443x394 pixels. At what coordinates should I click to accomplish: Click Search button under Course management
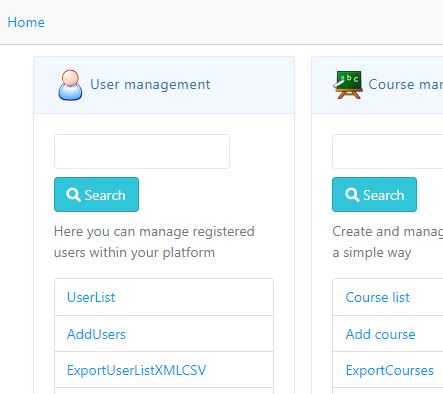pyautogui.click(x=374, y=194)
